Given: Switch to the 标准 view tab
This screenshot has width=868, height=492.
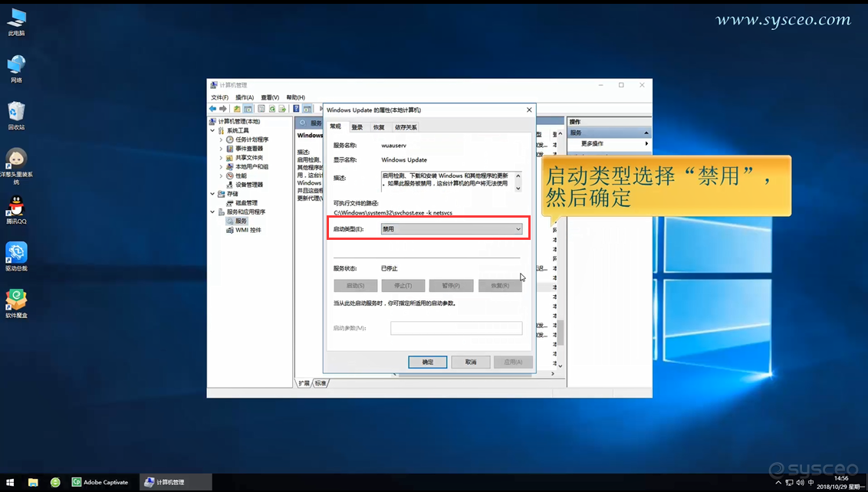Looking at the screenshot, I should point(321,383).
